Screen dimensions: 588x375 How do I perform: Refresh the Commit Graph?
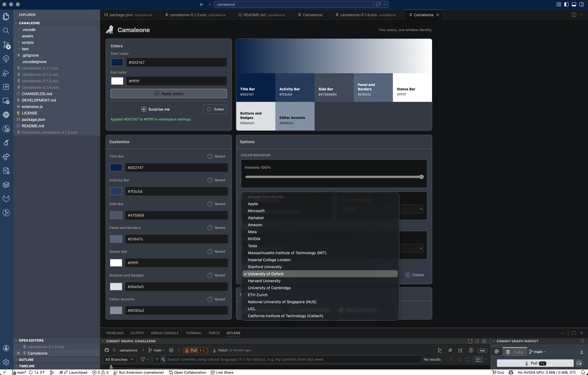(x=477, y=341)
